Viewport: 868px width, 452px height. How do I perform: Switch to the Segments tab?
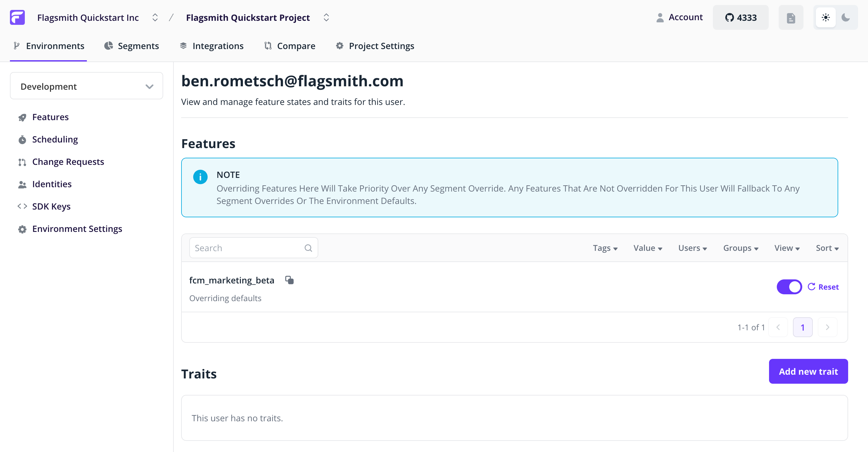tap(138, 46)
